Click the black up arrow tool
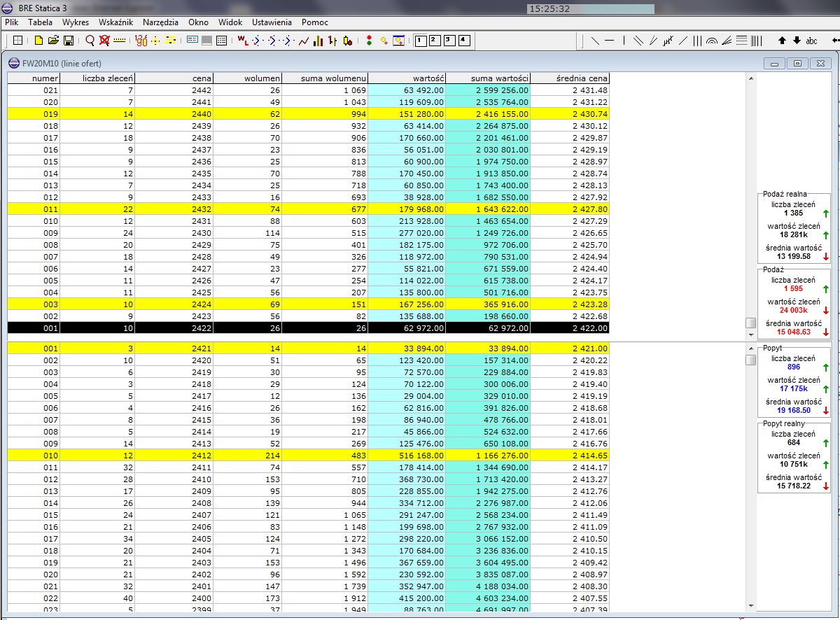Viewport: 840px width, 620px height. tap(783, 41)
